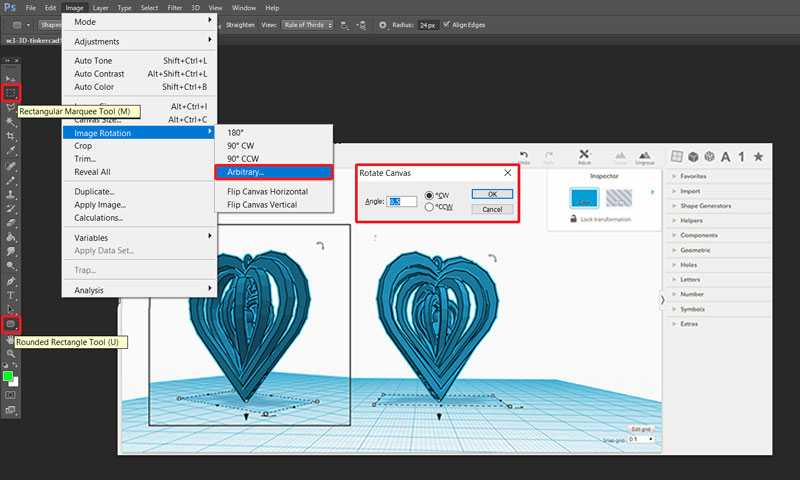The height and width of the screenshot is (480, 800).
Task: Click Cancel in Rotate Canvas dialog
Action: coord(492,209)
